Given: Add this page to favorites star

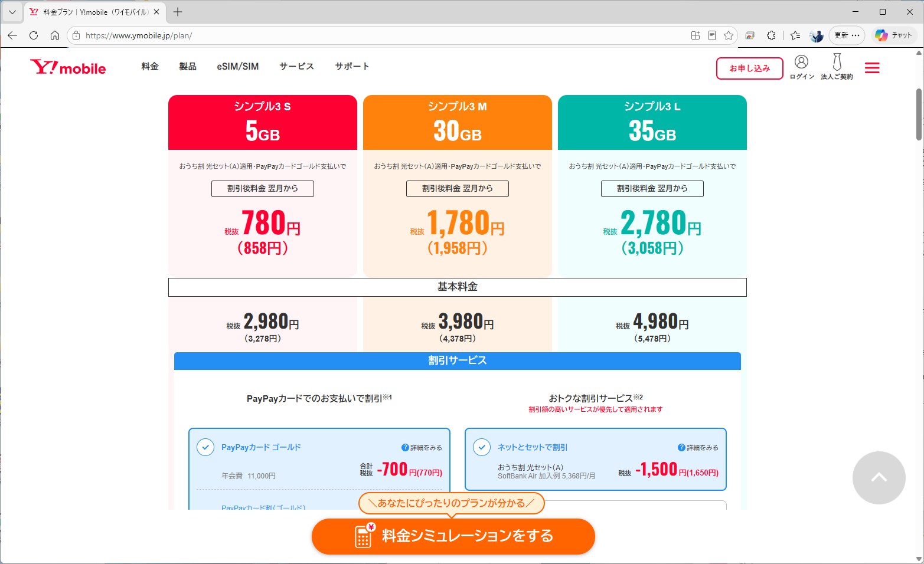Looking at the screenshot, I should click(x=729, y=35).
